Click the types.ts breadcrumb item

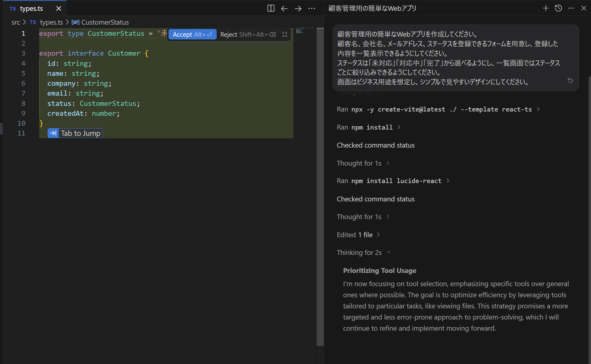(x=51, y=22)
